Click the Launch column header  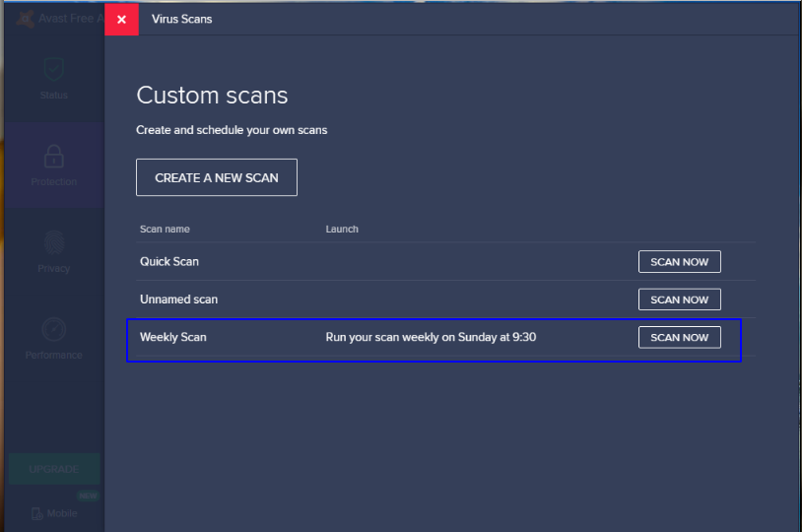click(x=342, y=230)
